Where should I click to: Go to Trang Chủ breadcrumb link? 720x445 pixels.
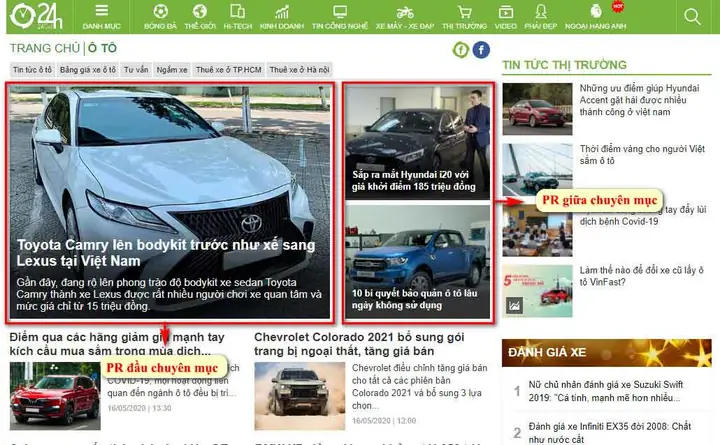click(x=45, y=48)
